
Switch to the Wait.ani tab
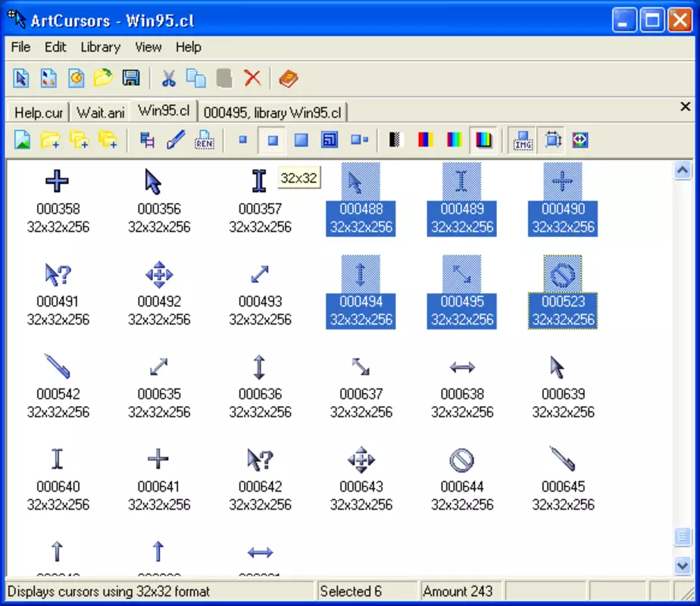pos(101,112)
